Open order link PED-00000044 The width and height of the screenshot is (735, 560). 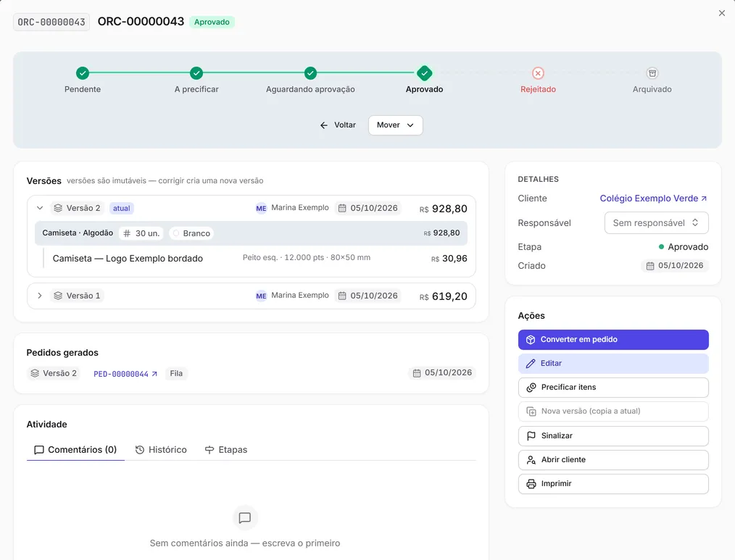tap(125, 374)
